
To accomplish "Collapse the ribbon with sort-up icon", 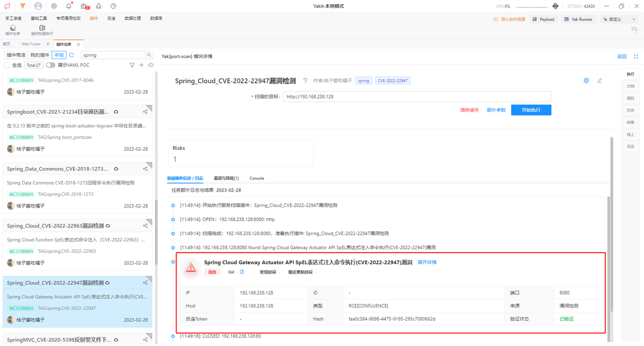I will (634, 30).
